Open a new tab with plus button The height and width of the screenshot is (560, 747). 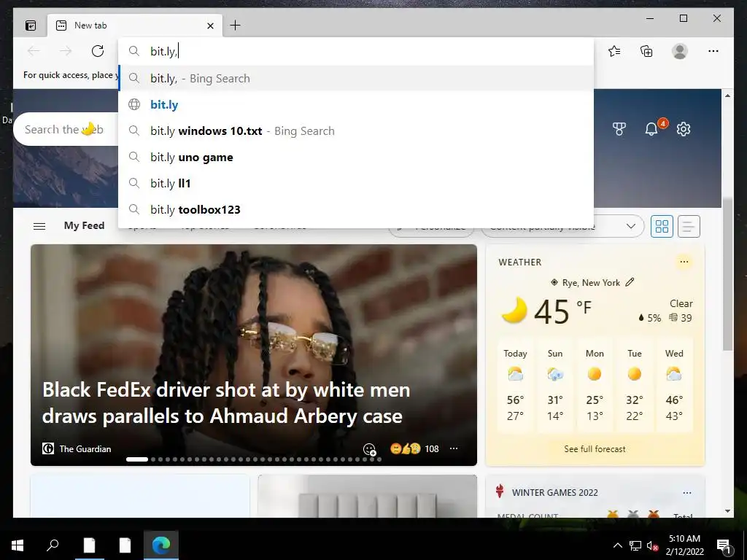[236, 26]
